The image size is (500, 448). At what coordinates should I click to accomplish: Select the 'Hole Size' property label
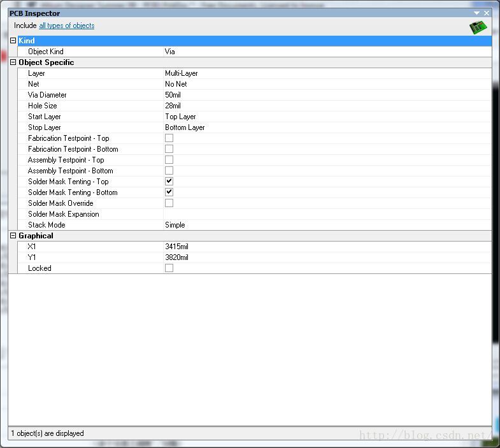click(x=43, y=106)
